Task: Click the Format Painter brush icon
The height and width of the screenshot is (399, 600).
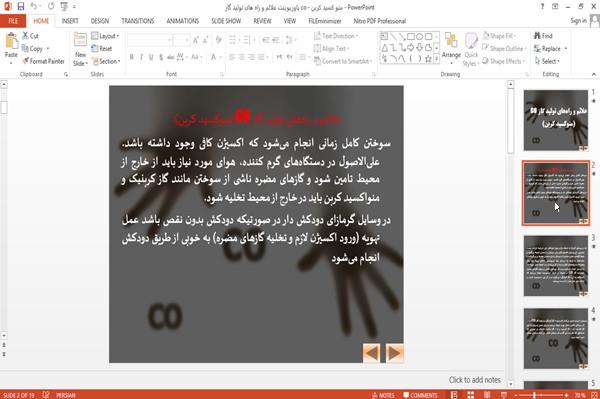Action: 25,61
